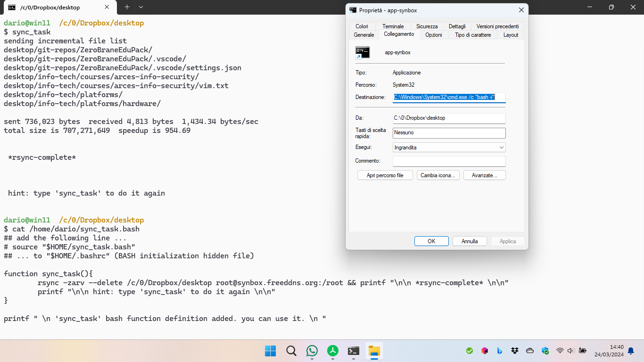This screenshot has width=644, height=362.
Task: Open the Windows Start menu
Action: (x=270, y=351)
